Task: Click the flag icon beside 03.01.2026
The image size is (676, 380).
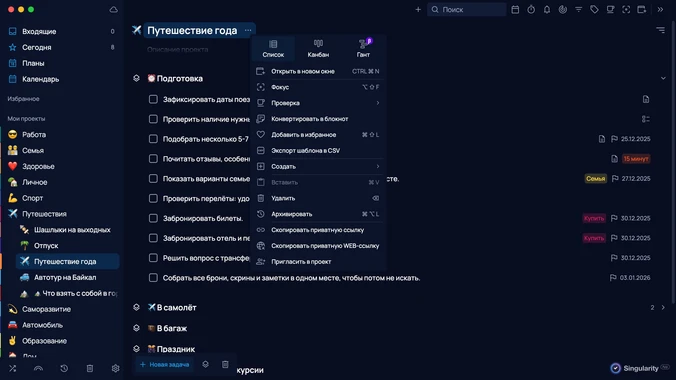Action: 613,278
